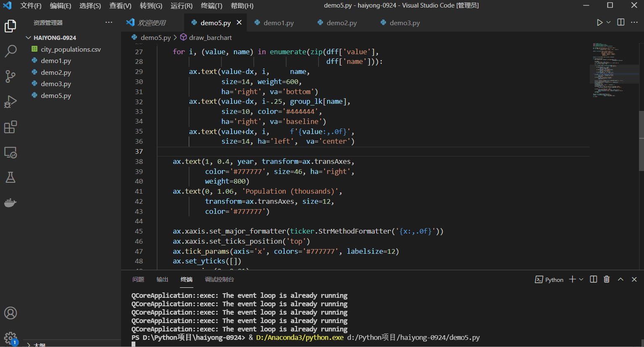Screen dimensions: 644x347
Task: Kill terminal with trash can icon
Action: (607, 279)
